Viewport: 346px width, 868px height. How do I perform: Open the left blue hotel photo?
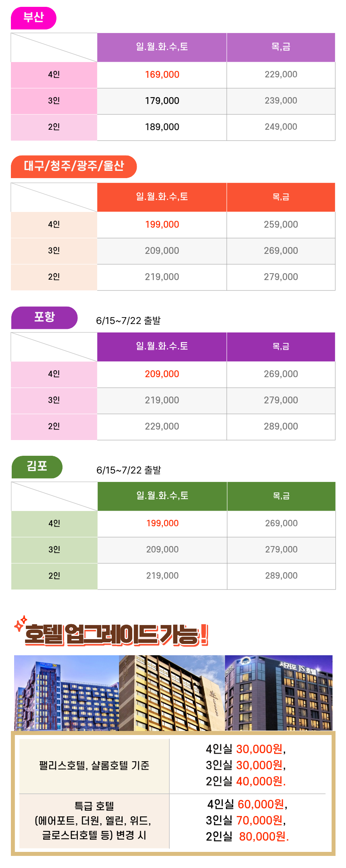(x=67, y=693)
